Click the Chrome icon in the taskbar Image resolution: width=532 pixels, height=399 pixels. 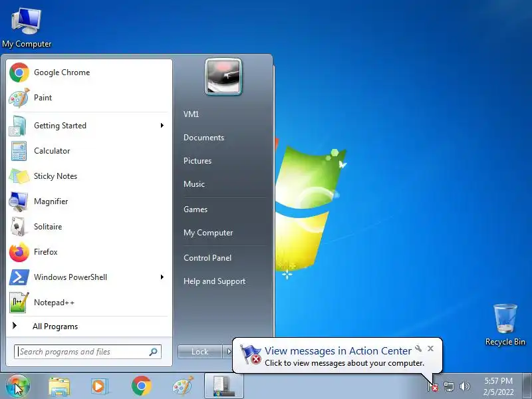(x=142, y=386)
